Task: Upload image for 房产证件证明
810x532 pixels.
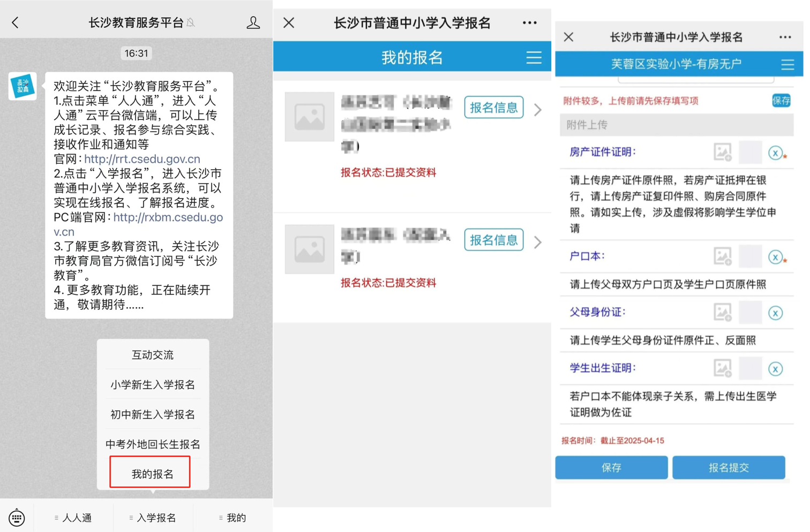Action: click(722, 153)
